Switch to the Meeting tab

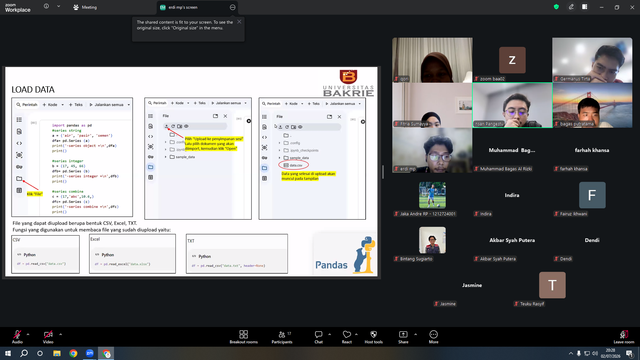[x=85, y=7]
